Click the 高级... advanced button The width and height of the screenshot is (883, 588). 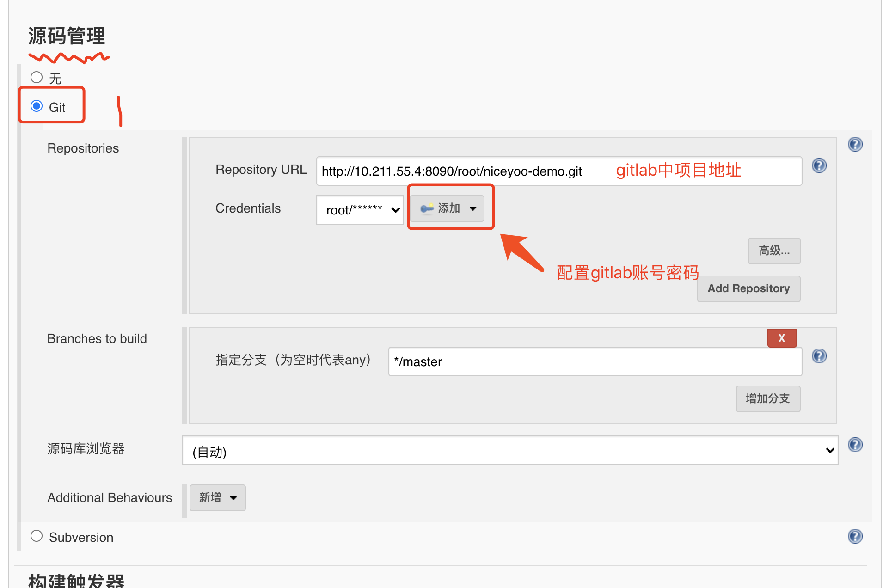click(774, 251)
